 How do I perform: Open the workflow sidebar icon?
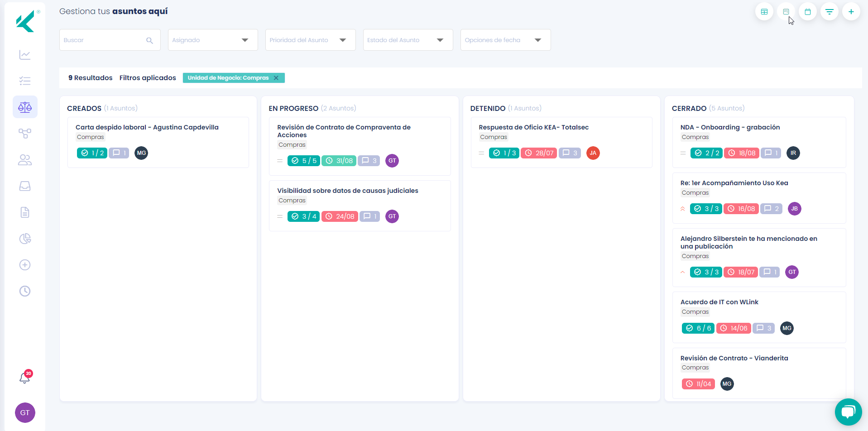[25, 133]
